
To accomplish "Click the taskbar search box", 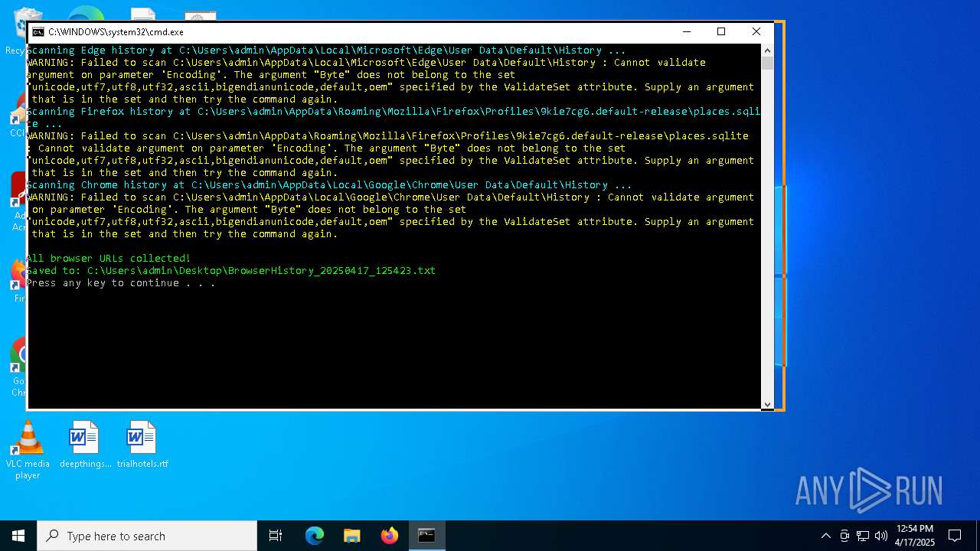I will (147, 536).
